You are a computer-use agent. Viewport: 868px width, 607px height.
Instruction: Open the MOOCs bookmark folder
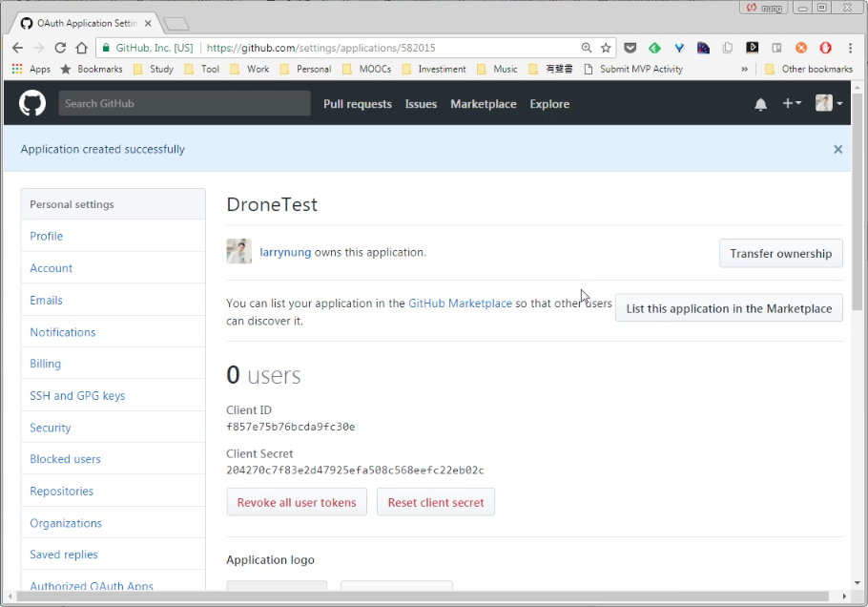[366, 69]
